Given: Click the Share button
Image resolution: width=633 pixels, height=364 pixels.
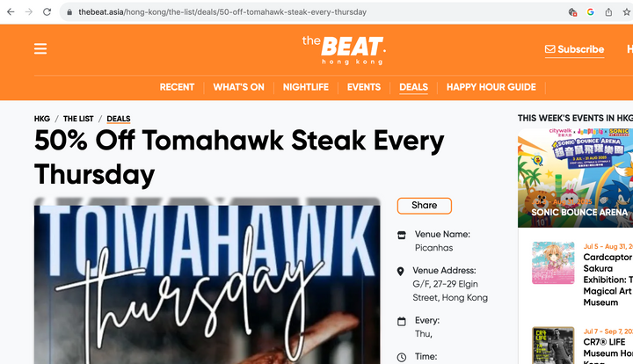Looking at the screenshot, I should pos(425,206).
